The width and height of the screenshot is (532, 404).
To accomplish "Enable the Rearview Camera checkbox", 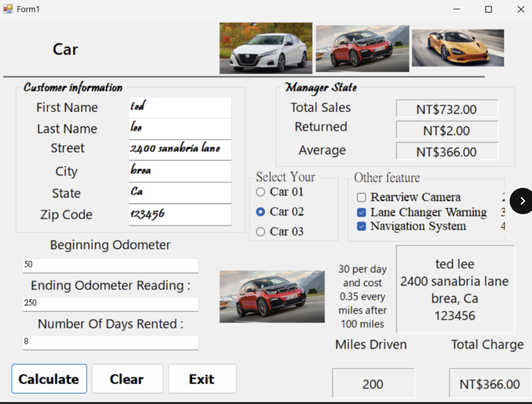I will tap(361, 197).
